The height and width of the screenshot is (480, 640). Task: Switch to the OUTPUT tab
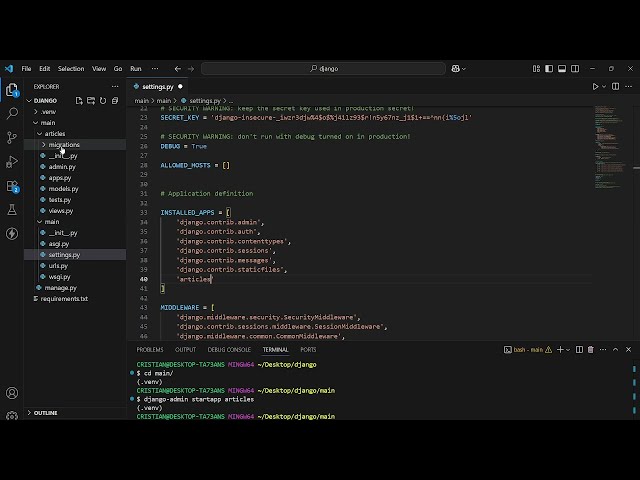click(185, 350)
